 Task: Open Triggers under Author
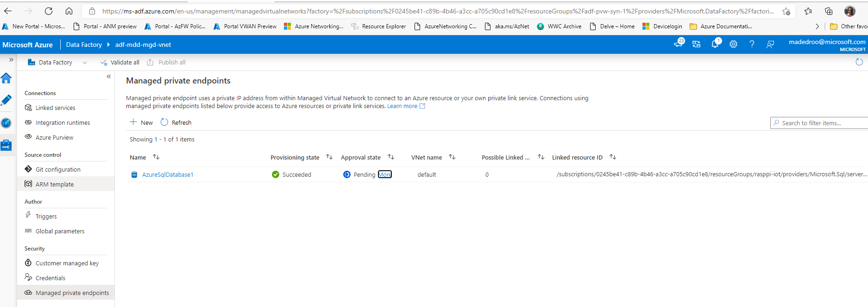[x=46, y=217]
